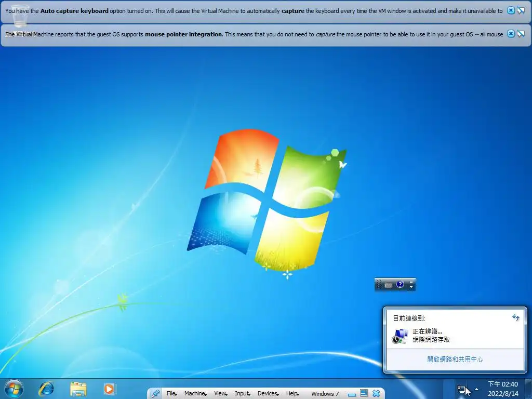Open the Machine menu in VirtualBox toolbar

pyautogui.click(x=195, y=394)
